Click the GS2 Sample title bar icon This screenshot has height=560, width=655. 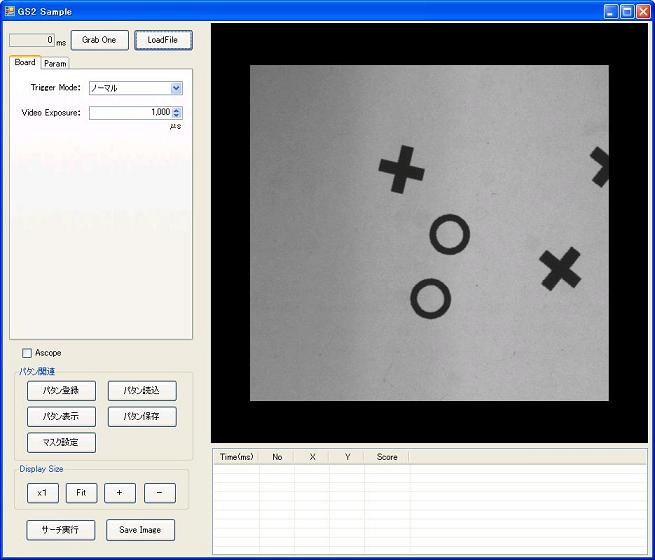9,11
